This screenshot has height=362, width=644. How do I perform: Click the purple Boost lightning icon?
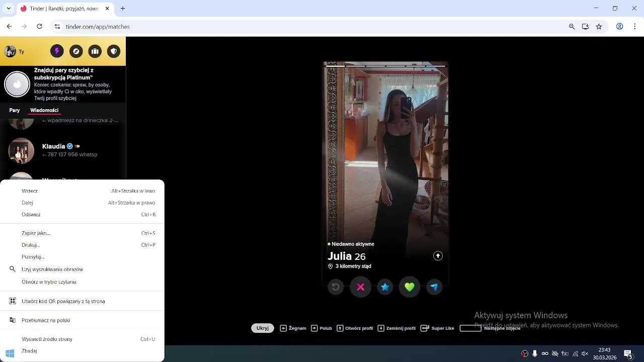pos(57,51)
